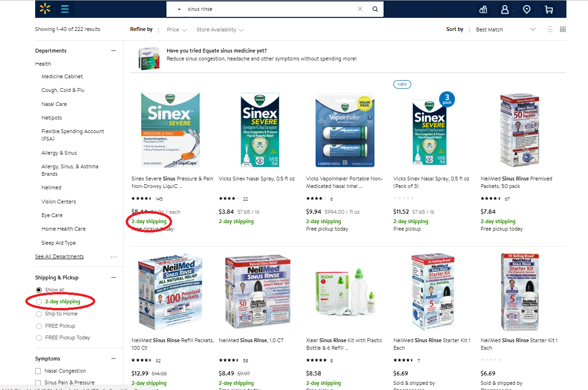Open the shopping cart icon
Screen dimensions: 588x390
click(549, 9)
